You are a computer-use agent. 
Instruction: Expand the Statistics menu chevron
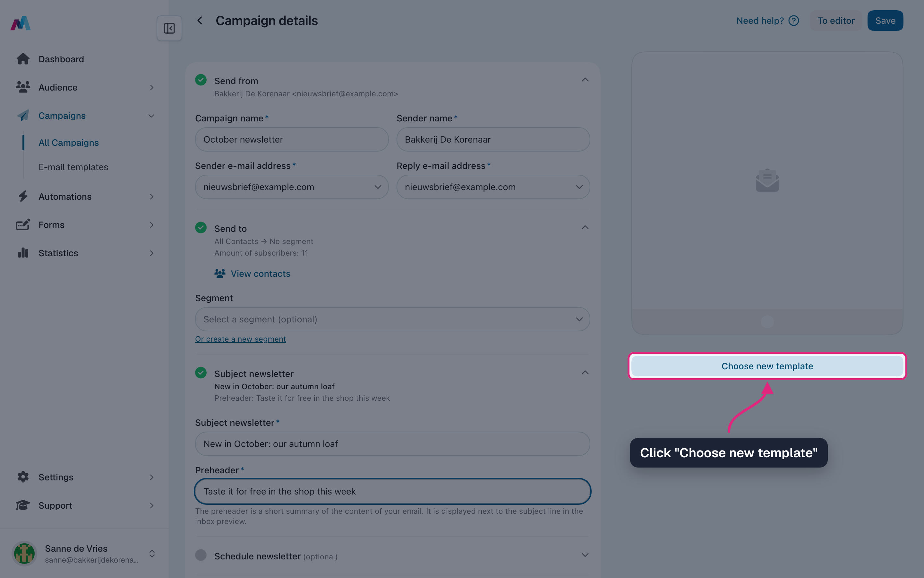(x=151, y=253)
